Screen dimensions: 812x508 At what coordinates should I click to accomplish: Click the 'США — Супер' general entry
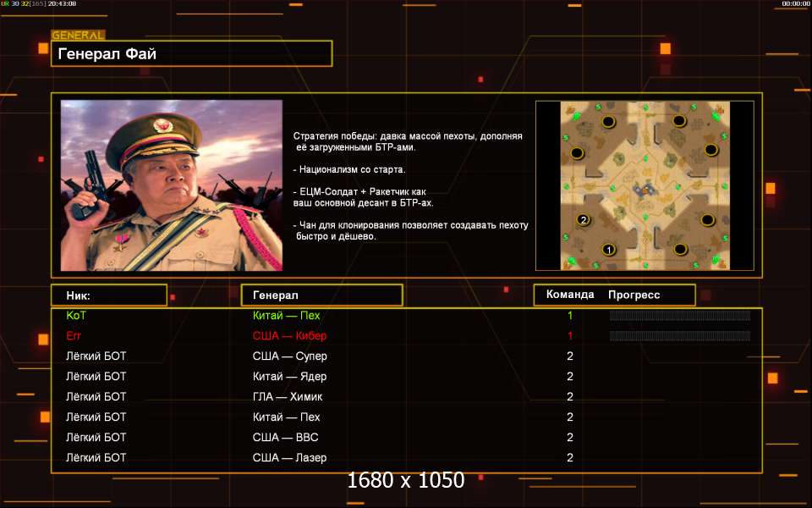(x=289, y=356)
